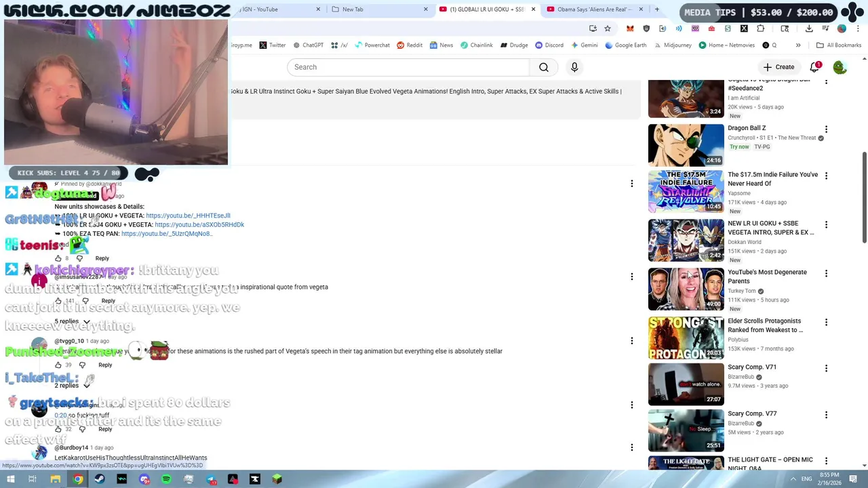Show more bookmarks overflow chevron
868x488 pixels.
798,45
